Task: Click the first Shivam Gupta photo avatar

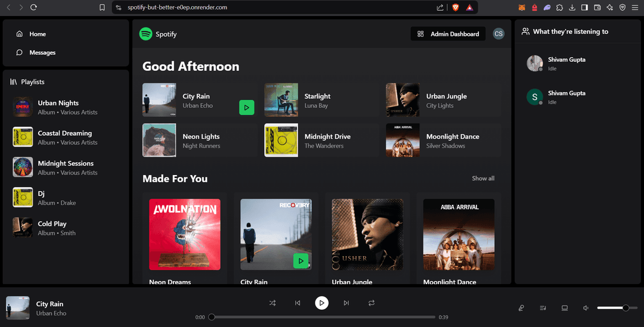Action: pos(535,63)
